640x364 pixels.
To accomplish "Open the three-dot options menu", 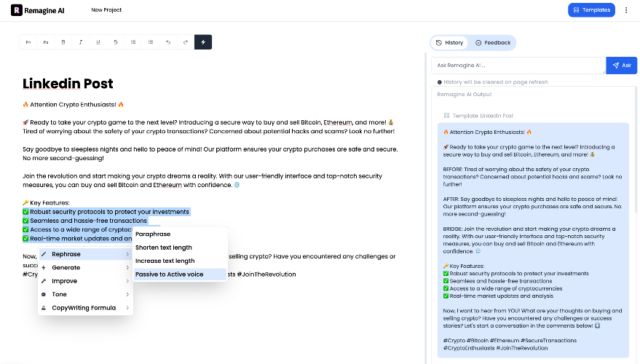I will pyautogui.click(x=626, y=10).
